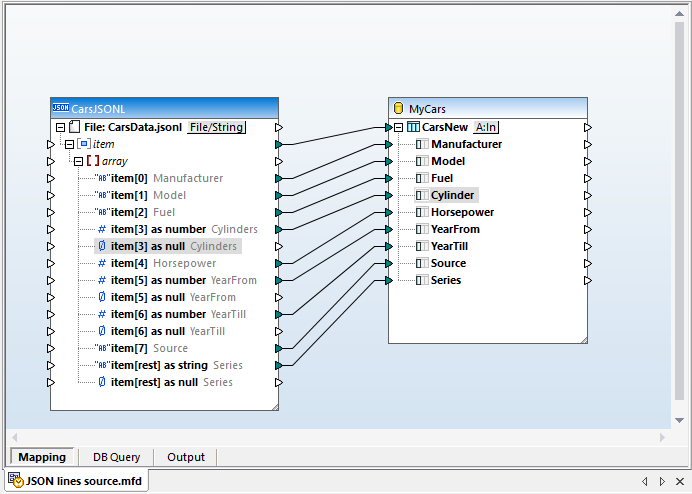Open the Output tab
This screenshot has height=494, width=692.
click(185, 457)
